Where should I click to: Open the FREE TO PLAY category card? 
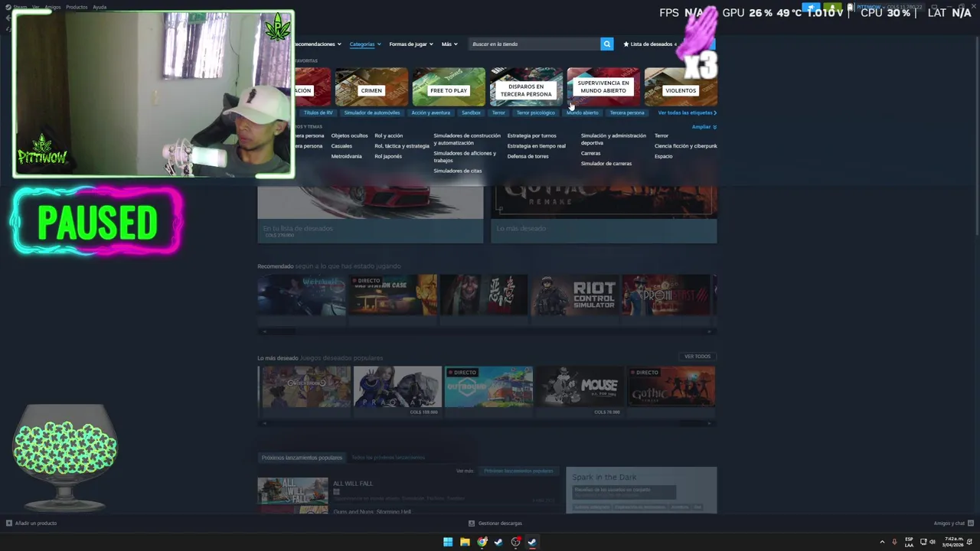449,86
